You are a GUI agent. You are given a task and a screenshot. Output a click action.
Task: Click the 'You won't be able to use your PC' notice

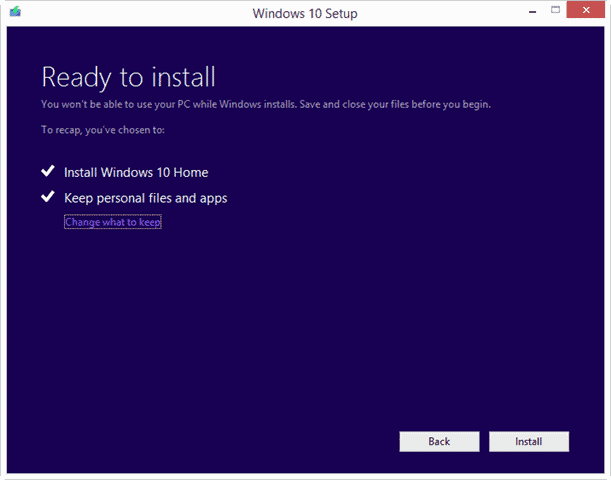pyautogui.click(x=266, y=104)
